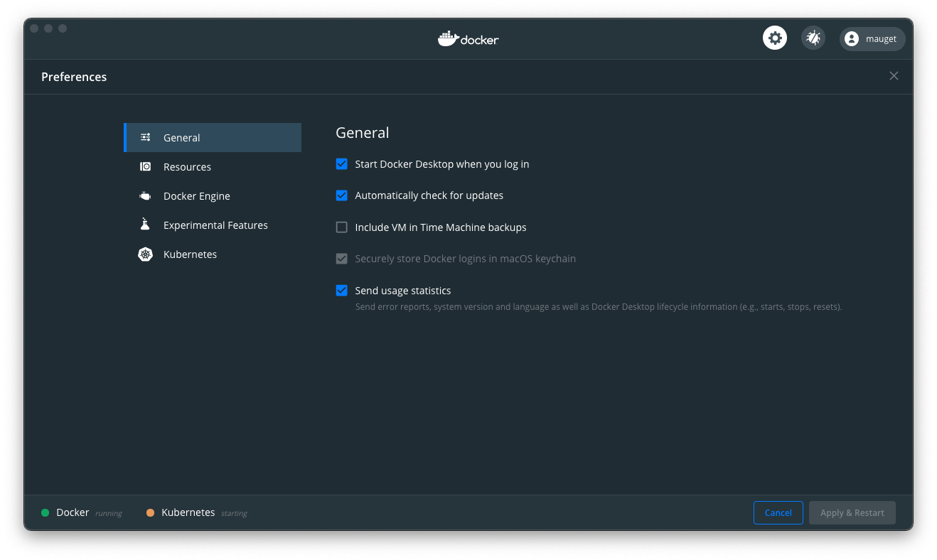Close the Preferences panel with X

click(x=894, y=76)
